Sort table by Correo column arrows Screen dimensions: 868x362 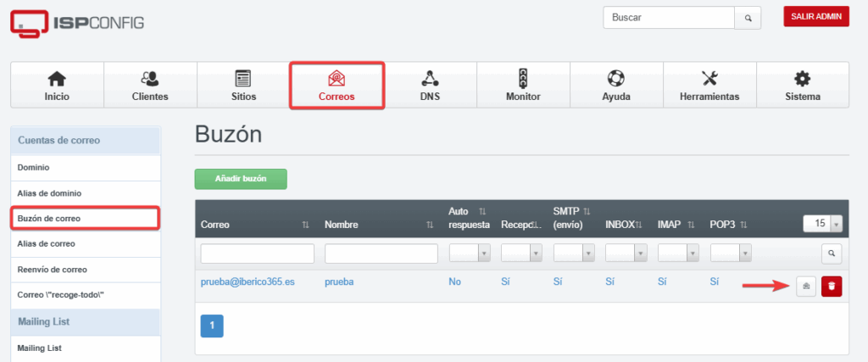[x=305, y=225]
